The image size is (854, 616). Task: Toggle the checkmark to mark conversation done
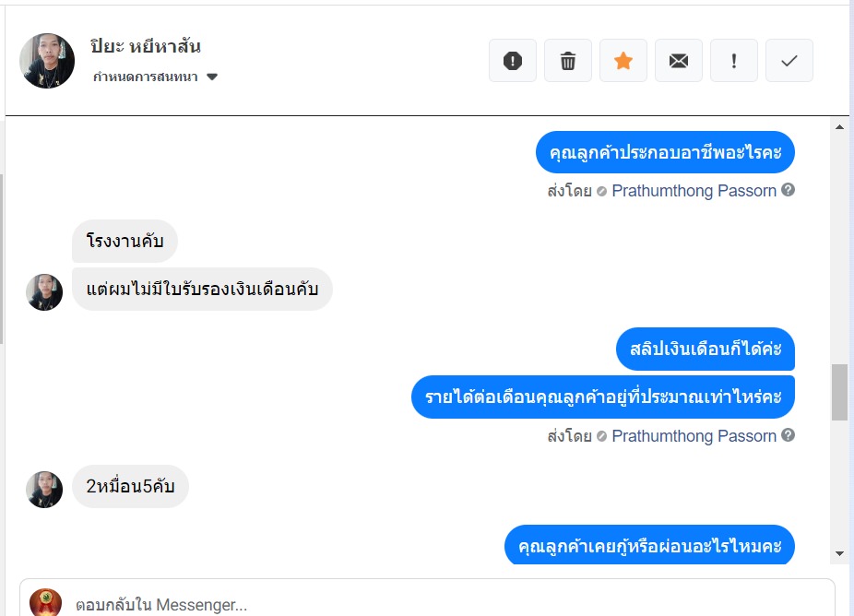click(789, 61)
